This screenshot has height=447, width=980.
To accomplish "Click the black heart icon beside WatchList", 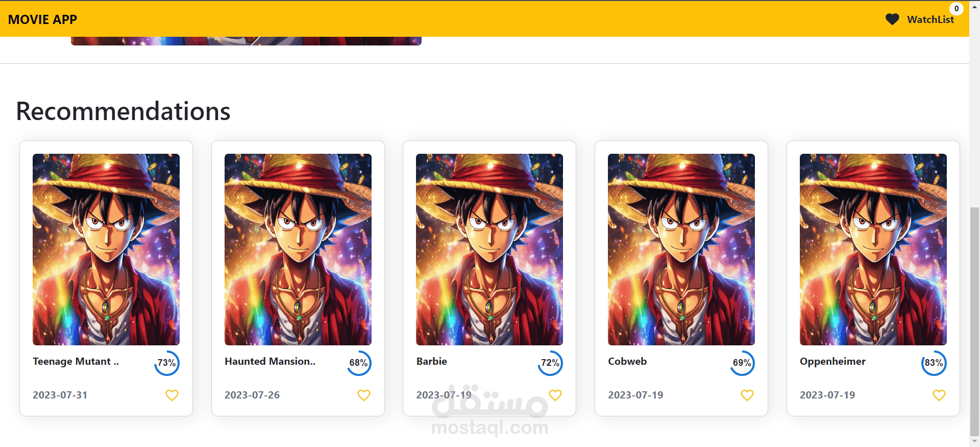I will [x=892, y=19].
